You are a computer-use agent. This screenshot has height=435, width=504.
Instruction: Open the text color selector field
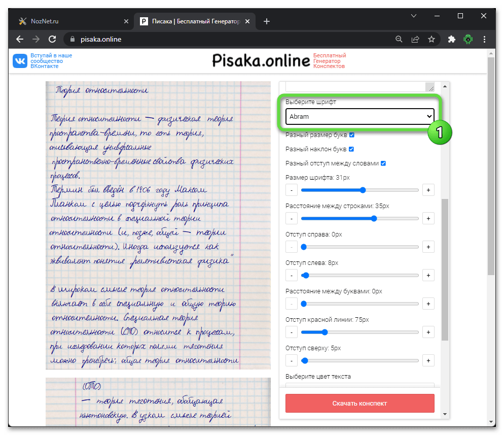pos(359,386)
